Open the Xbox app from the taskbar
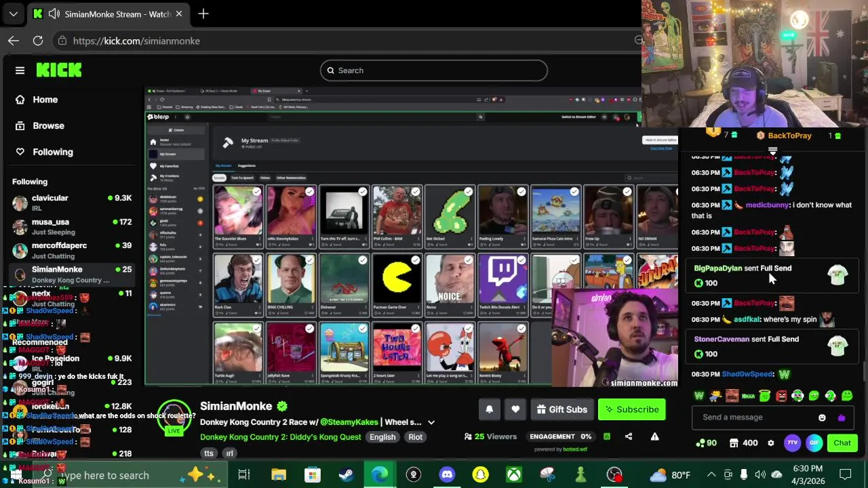868x488 pixels. click(514, 475)
